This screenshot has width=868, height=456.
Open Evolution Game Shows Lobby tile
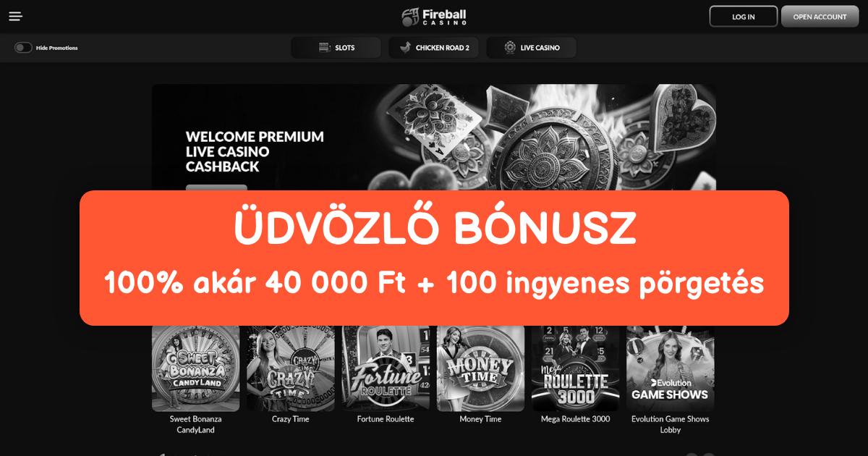point(671,368)
